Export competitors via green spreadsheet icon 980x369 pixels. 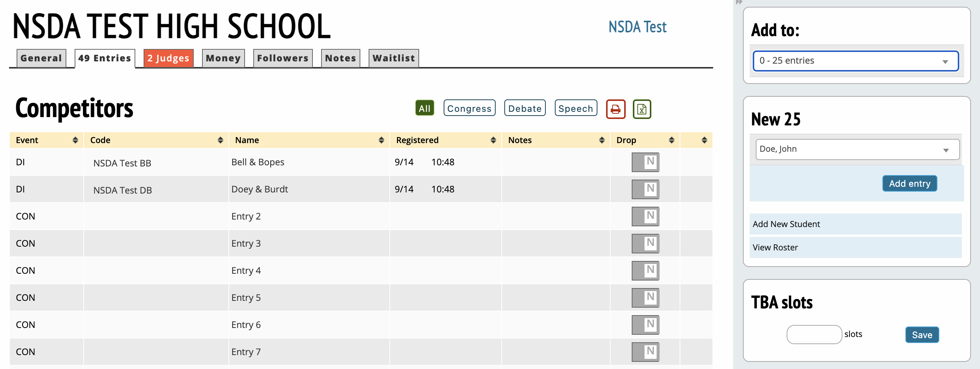tap(642, 110)
